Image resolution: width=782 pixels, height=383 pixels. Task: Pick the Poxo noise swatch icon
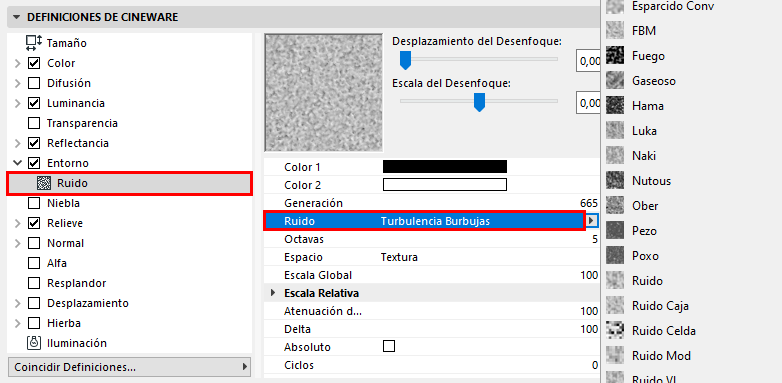click(615, 255)
